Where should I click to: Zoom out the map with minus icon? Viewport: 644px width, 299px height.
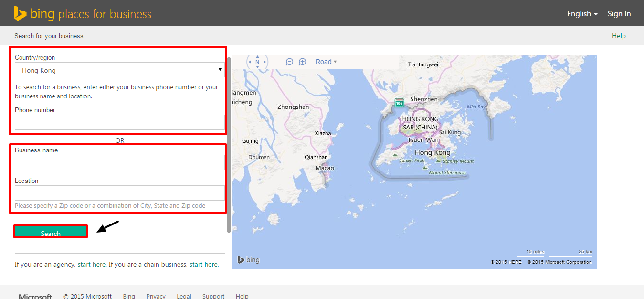[289, 62]
